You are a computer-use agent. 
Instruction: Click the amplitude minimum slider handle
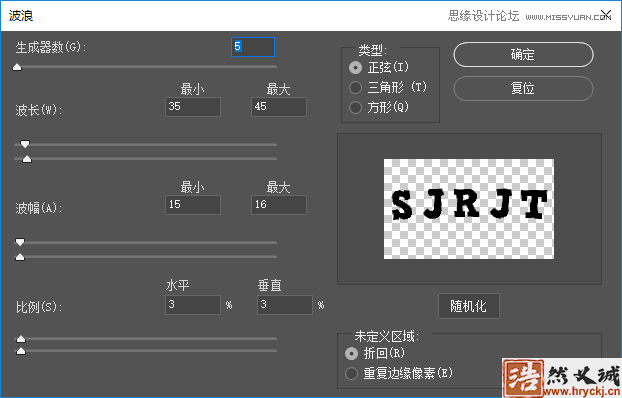click(x=20, y=242)
